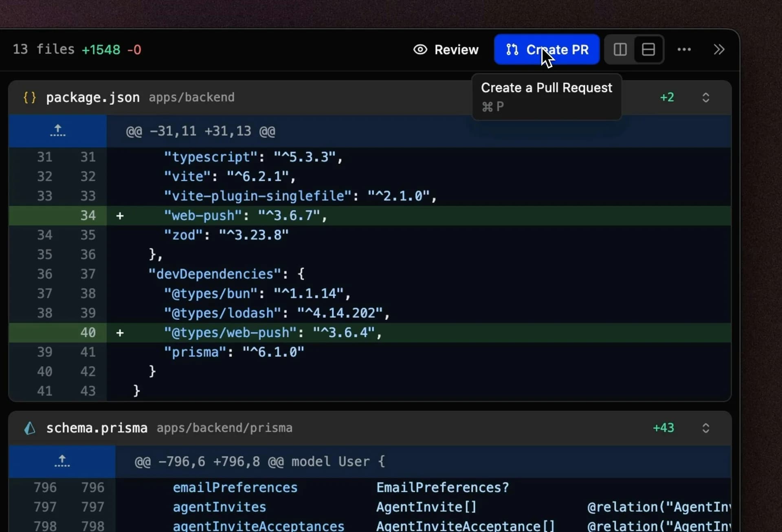Image resolution: width=782 pixels, height=532 pixels.
Task: Expand the @@ -31,11 +31,13 hunk header
Action: point(199,131)
